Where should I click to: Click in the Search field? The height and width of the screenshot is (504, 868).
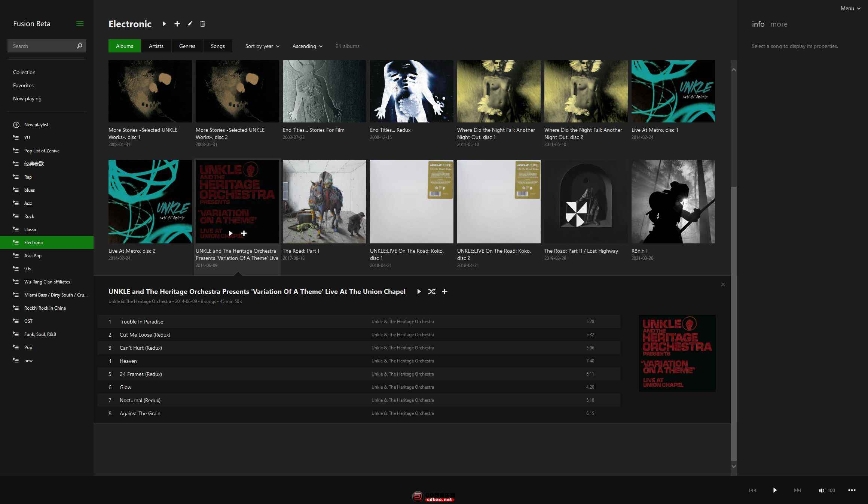point(41,46)
